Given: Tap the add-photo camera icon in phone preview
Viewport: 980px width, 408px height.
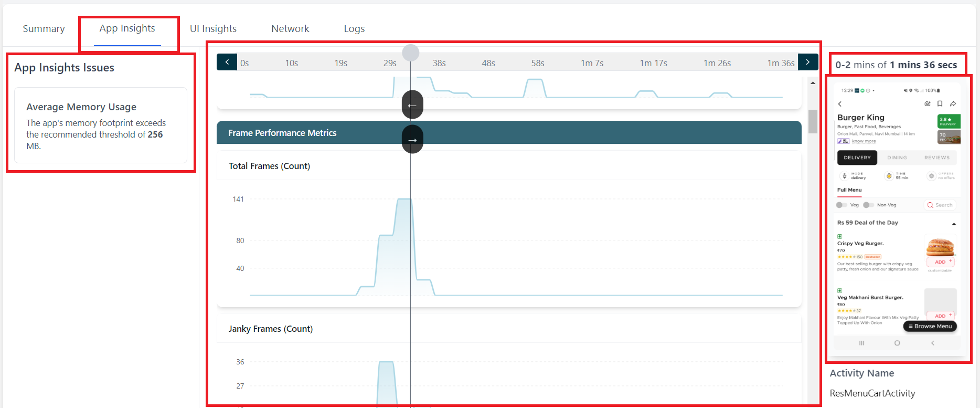Looking at the screenshot, I should (x=928, y=104).
